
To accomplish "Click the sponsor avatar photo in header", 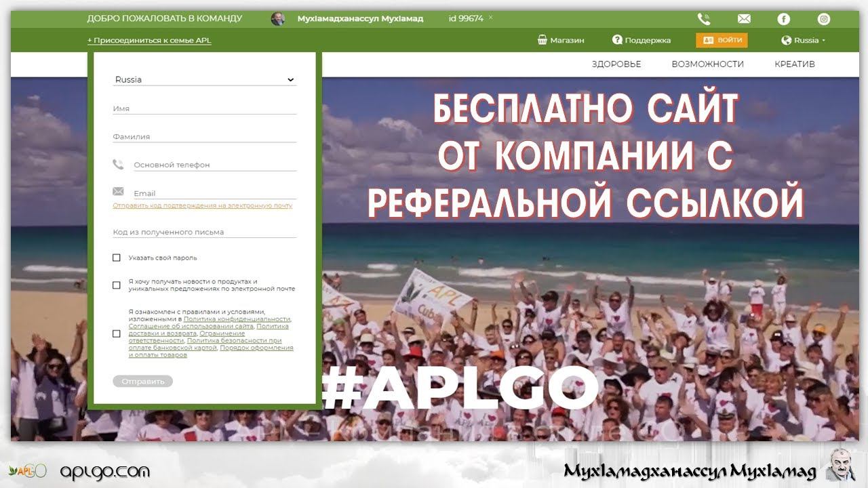I will tap(277, 18).
